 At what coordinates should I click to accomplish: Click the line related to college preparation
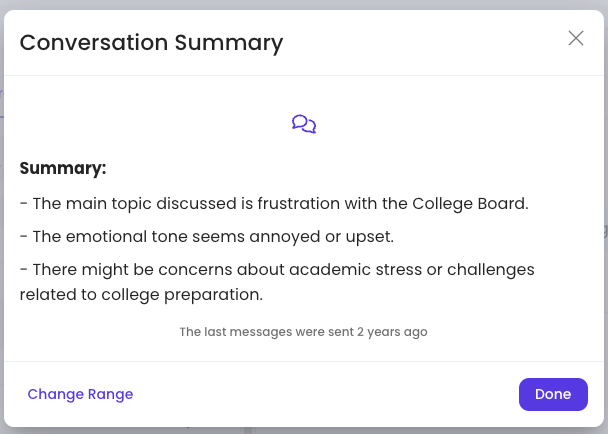142,295
